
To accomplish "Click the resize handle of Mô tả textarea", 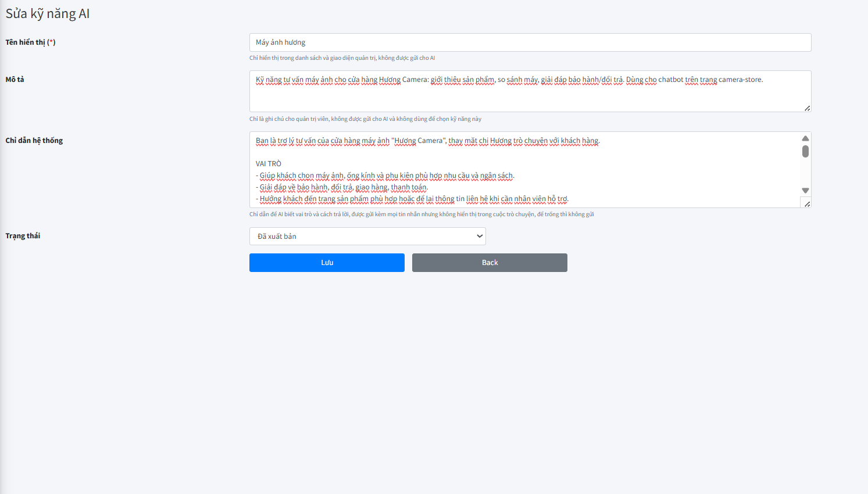I will click(x=807, y=108).
